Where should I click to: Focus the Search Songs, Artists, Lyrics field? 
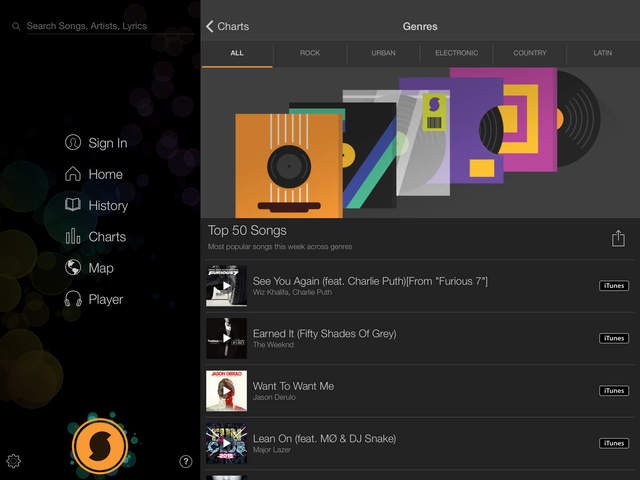[108, 26]
